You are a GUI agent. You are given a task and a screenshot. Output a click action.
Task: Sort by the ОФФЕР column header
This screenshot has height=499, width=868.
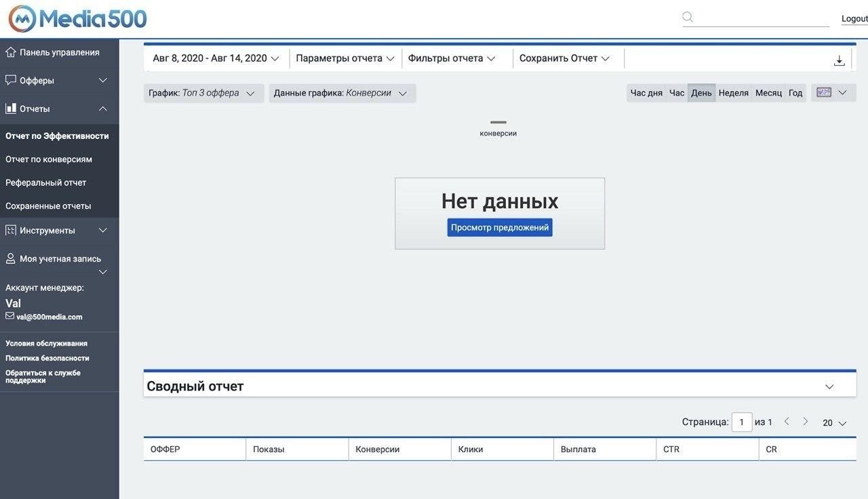pyautogui.click(x=195, y=450)
